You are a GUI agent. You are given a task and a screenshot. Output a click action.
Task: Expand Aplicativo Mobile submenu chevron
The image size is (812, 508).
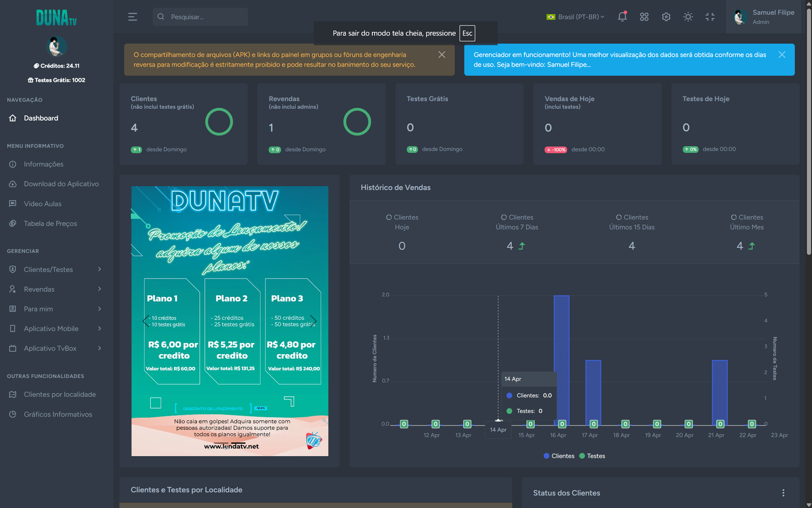coord(99,329)
